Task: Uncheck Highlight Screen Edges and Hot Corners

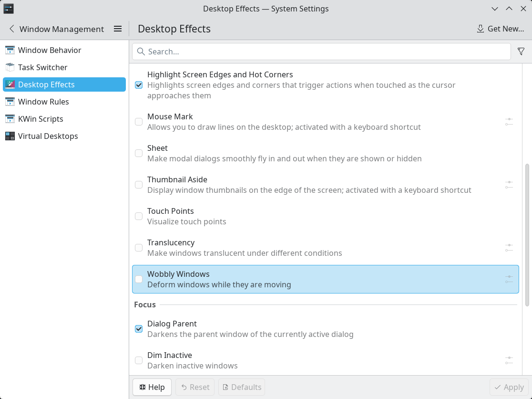Action: click(139, 85)
